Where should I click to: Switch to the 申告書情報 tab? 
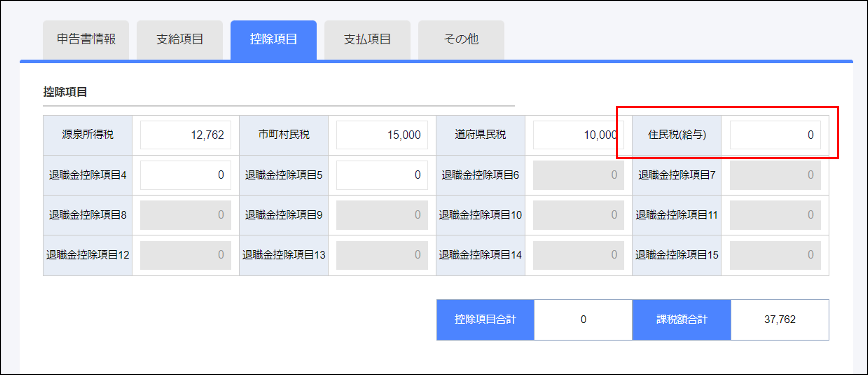86,40
